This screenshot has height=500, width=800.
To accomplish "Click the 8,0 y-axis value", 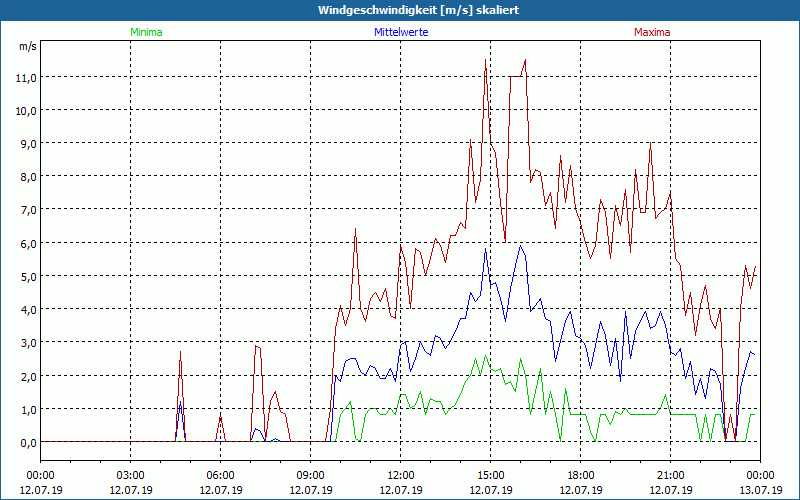I will click(29, 177).
